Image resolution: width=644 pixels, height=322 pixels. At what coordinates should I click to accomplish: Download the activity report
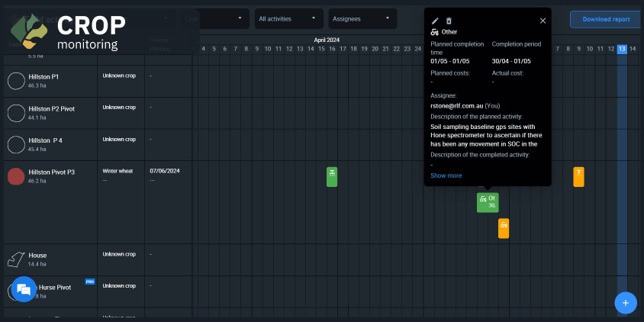[x=606, y=19]
